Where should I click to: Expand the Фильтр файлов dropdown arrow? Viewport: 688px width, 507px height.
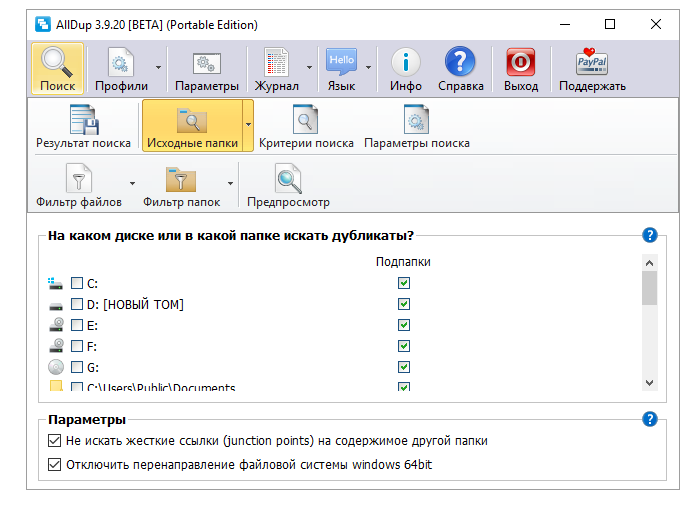point(133,183)
